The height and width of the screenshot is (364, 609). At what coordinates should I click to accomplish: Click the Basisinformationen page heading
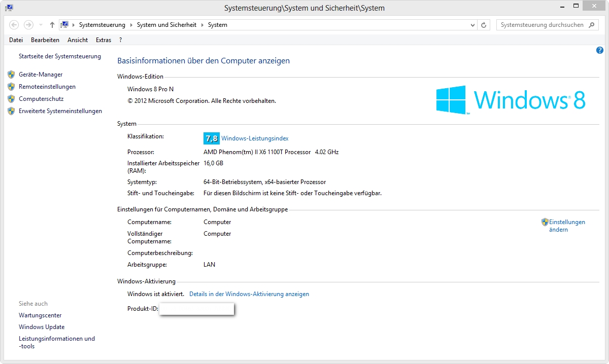click(x=204, y=61)
